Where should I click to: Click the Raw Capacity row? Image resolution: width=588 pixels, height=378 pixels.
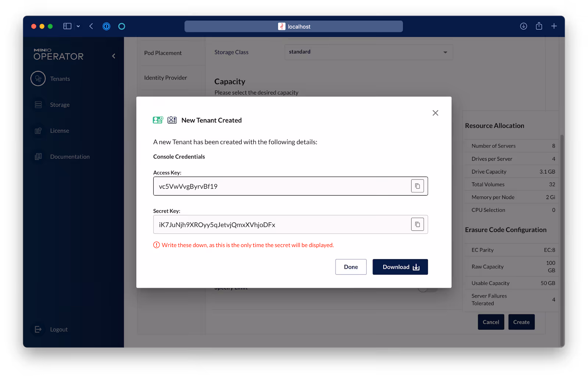512,267
